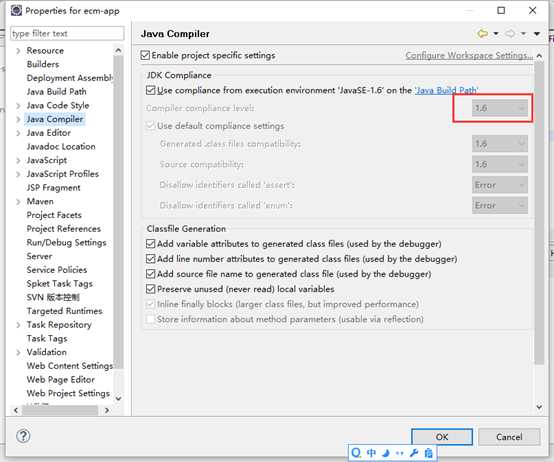This screenshot has height=462, width=554.
Task: Toggle the Chinese input mode icon
Action: point(371,453)
